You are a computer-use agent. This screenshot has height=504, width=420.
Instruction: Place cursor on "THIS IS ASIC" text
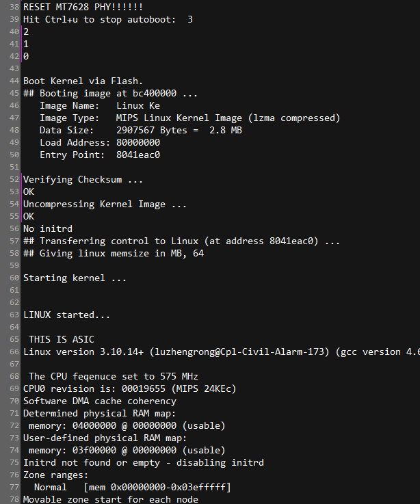pos(62,339)
